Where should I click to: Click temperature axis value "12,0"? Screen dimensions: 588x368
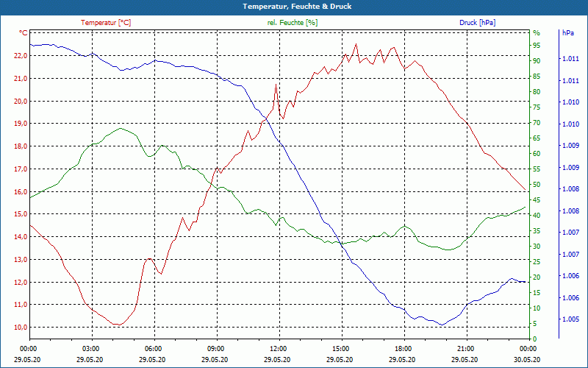tap(21, 282)
